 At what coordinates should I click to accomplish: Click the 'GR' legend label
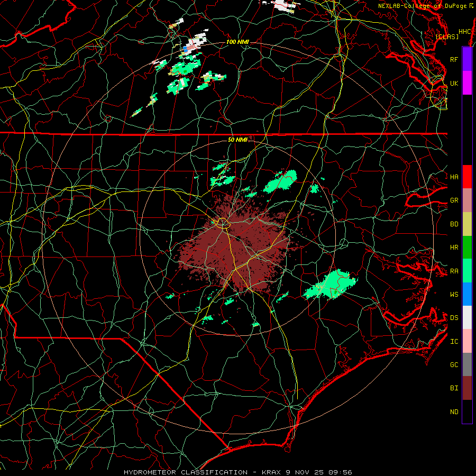click(454, 200)
